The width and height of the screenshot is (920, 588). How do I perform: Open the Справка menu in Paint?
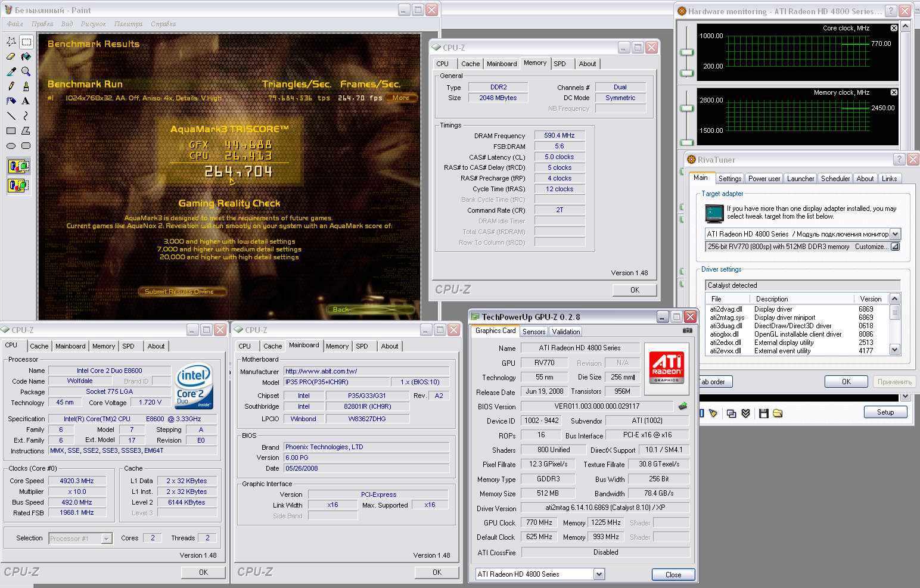point(163,24)
